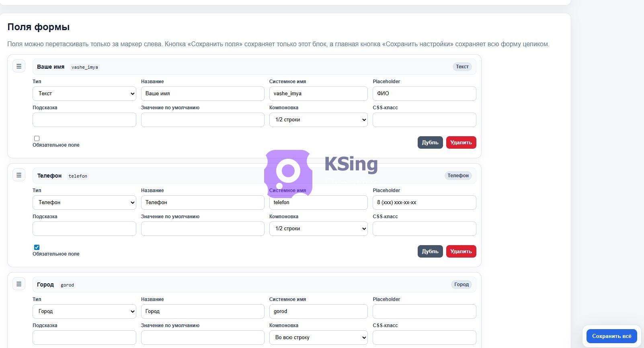Screen dimensions: 644x348
Task: Focus Значение по умолчанию input in Телефон block
Action: [x=203, y=229]
